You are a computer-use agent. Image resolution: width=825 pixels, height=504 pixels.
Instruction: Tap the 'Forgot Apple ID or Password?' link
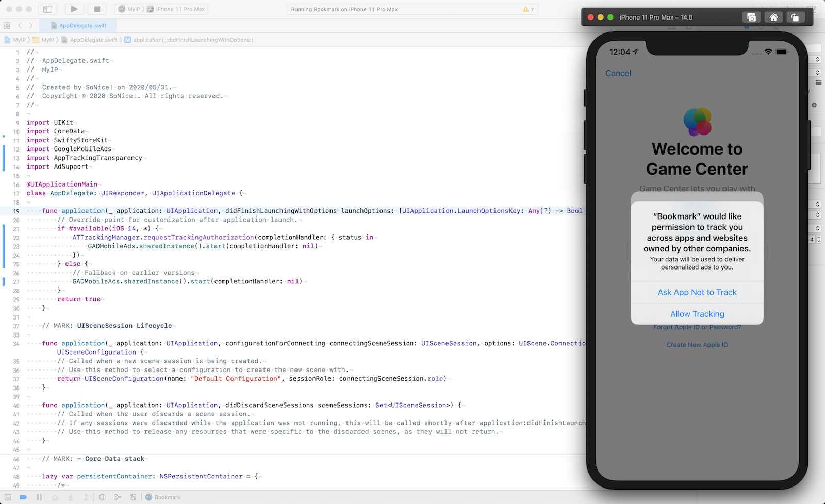point(697,328)
